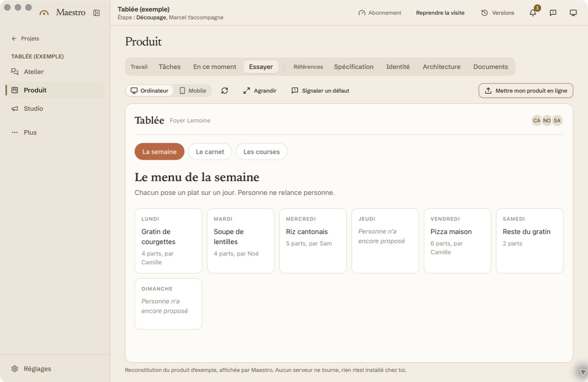Refresh the product preview
The height and width of the screenshot is (382, 588).
click(x=225, y=91)
